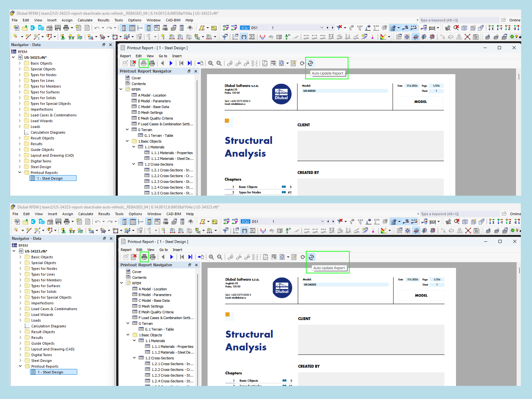Toggle the Tables panel button in lower toolbar
532x399 pixels.
tap(133, 222)
